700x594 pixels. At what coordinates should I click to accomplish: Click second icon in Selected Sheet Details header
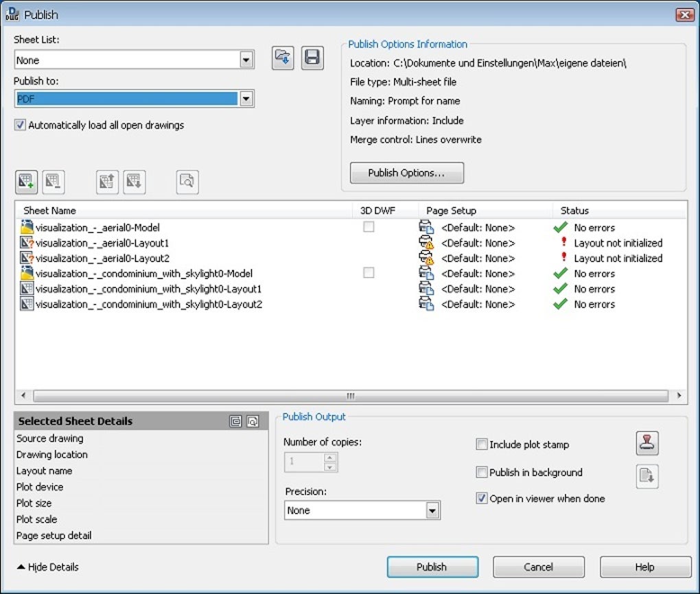pos(253,421)
